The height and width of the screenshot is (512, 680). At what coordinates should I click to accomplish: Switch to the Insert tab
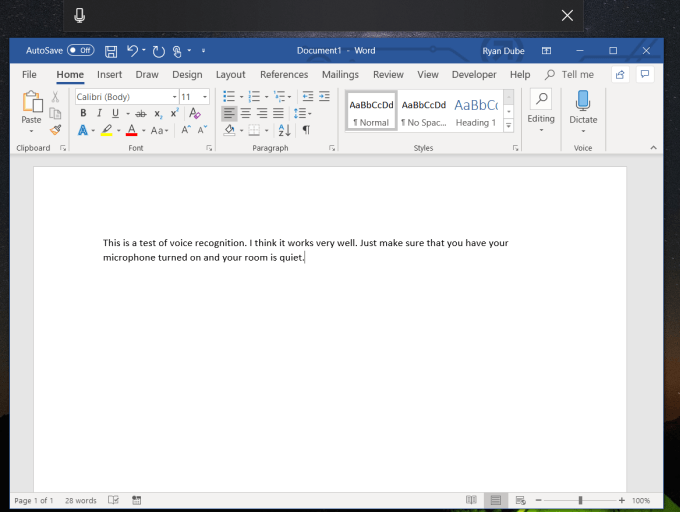click(109, 75)
